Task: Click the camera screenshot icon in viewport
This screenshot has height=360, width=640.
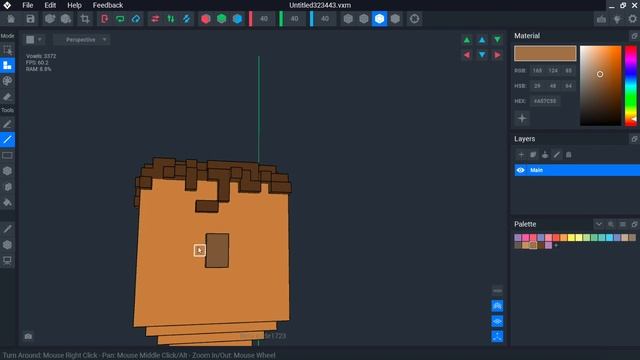Action: (x=28, y=336)
